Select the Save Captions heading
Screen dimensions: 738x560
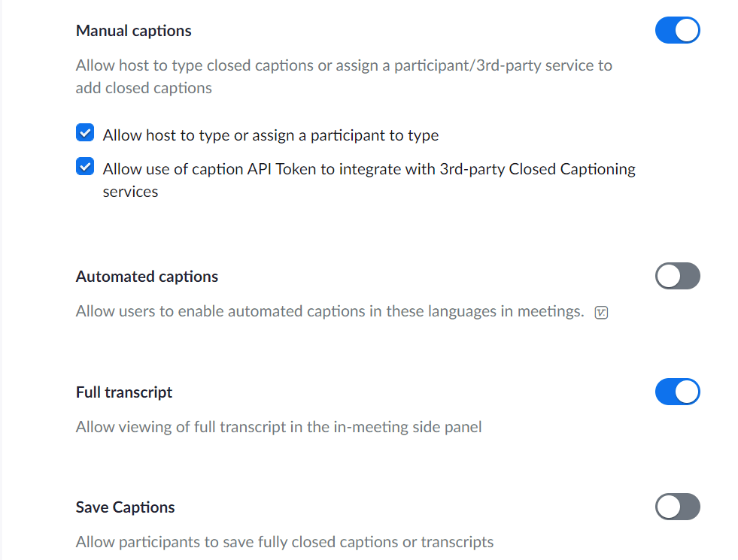125,507
